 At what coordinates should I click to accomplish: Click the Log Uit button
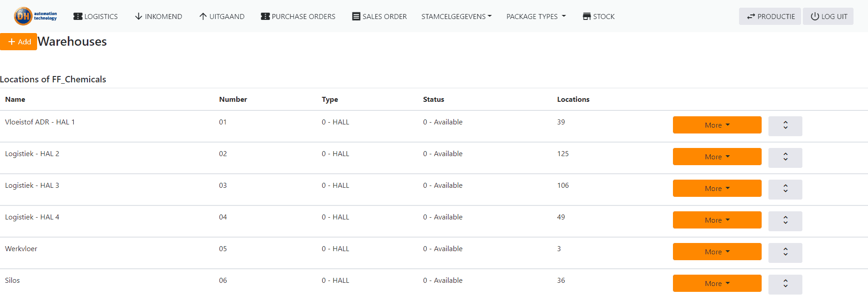click(828, 16)
